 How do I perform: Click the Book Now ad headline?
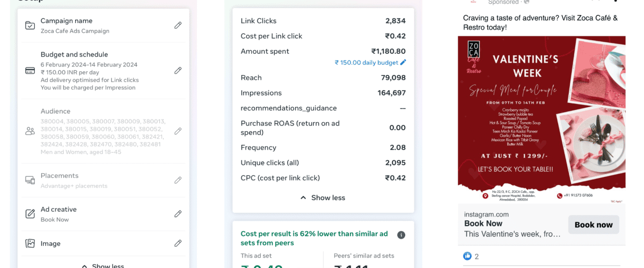click(483, 224)
